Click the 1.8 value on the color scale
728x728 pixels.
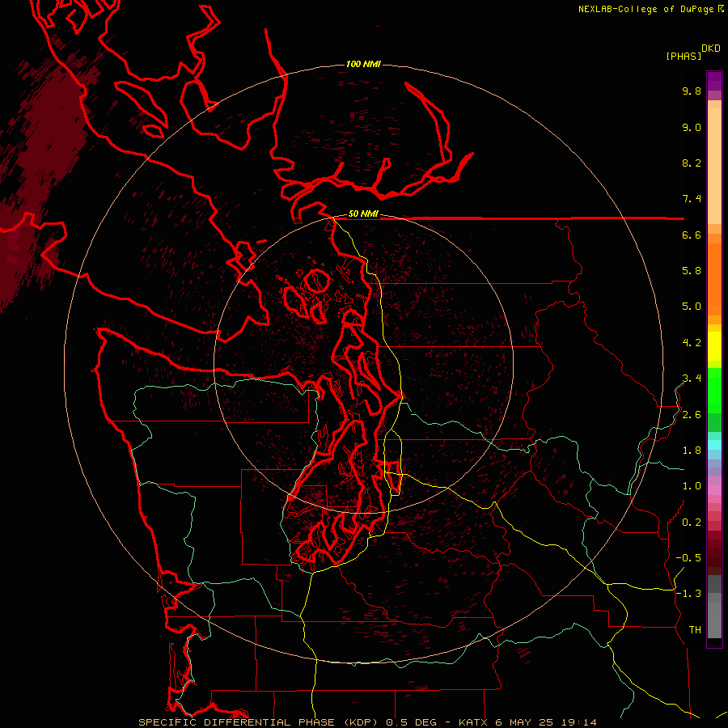[x=692, y=451]
